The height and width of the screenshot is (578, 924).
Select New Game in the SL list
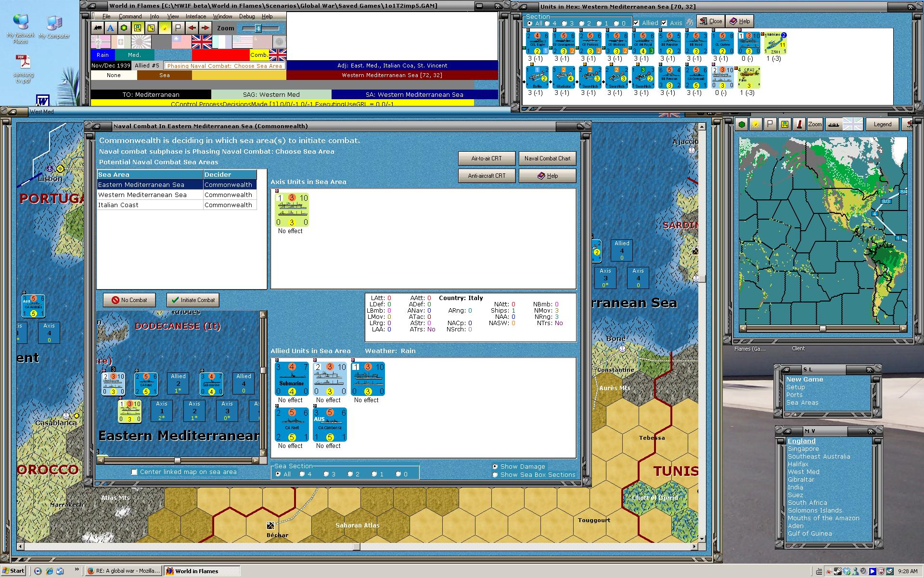804,379
